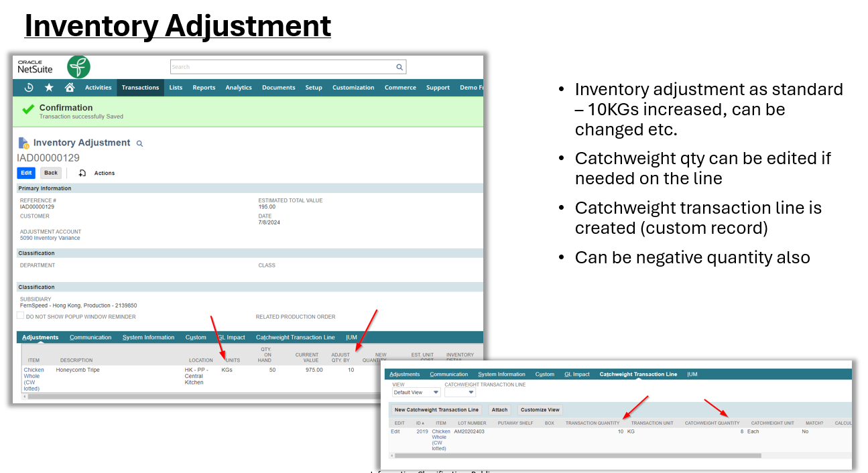
Task: Open IUM tab on Inventory Adjustment page
Action: (x=351, y=337)
